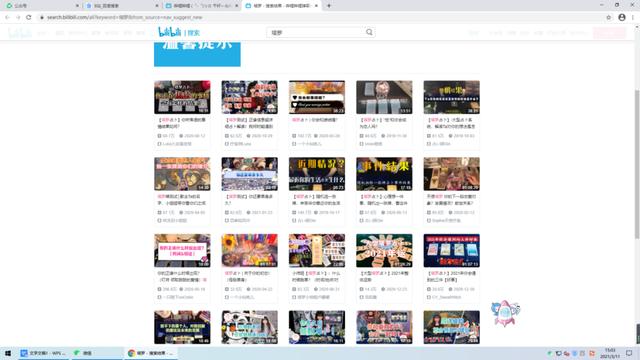
Task: Reload the page with refresh icon
Action: tap(29, 17)
